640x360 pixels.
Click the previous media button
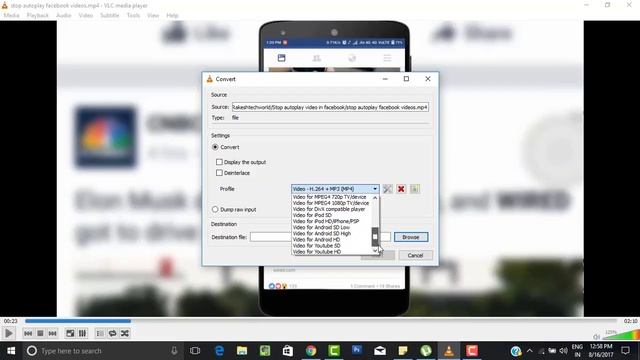point(28,333)
